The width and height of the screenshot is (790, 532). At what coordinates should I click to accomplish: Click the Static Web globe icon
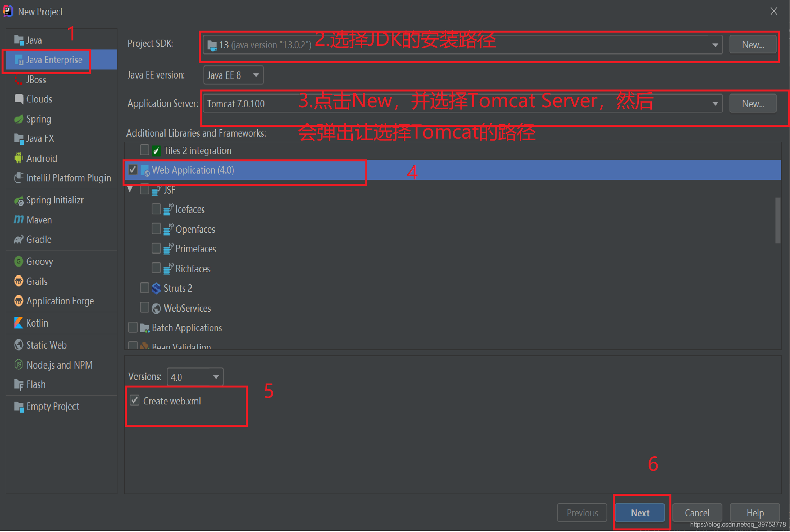point(19,345)
